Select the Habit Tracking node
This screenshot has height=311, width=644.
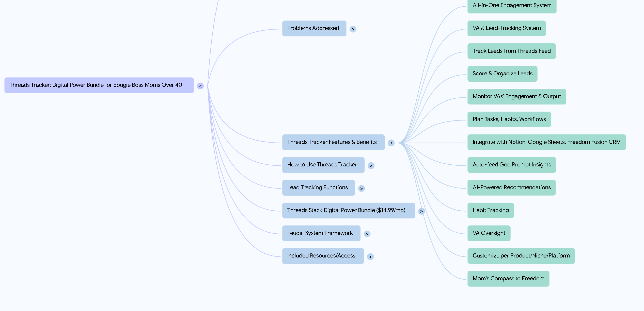click(490, 210)
